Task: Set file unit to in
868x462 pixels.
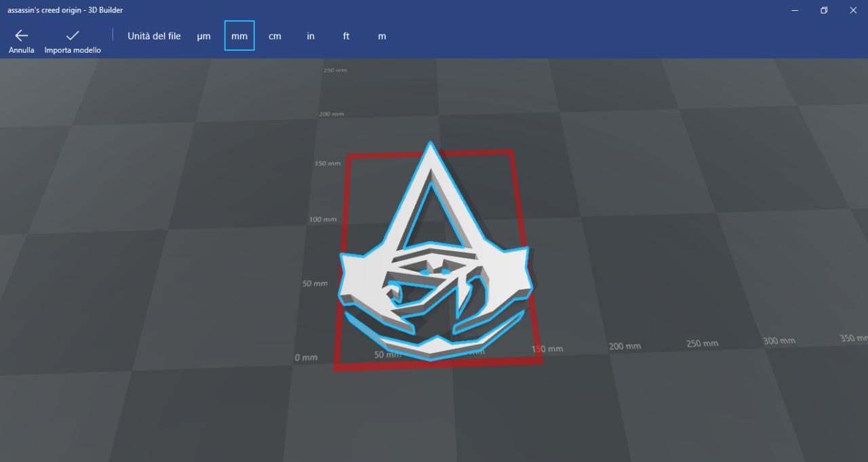Action: pos(311,36)
